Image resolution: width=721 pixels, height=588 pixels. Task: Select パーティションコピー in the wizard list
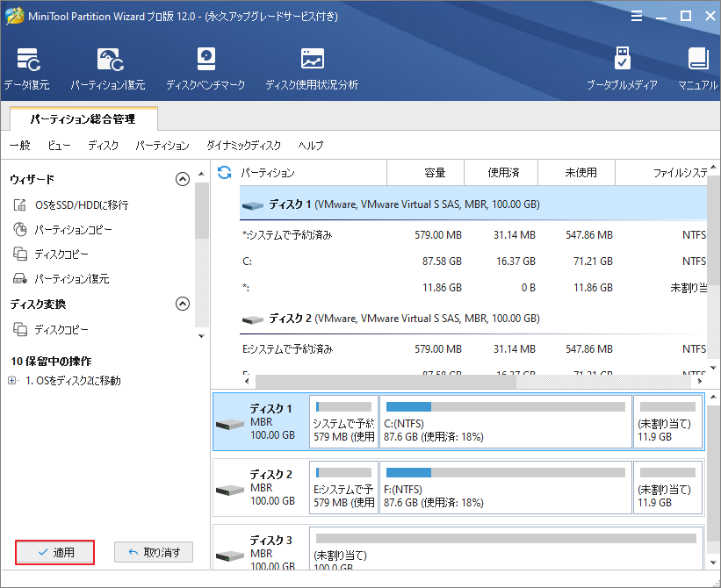[73, 229]
